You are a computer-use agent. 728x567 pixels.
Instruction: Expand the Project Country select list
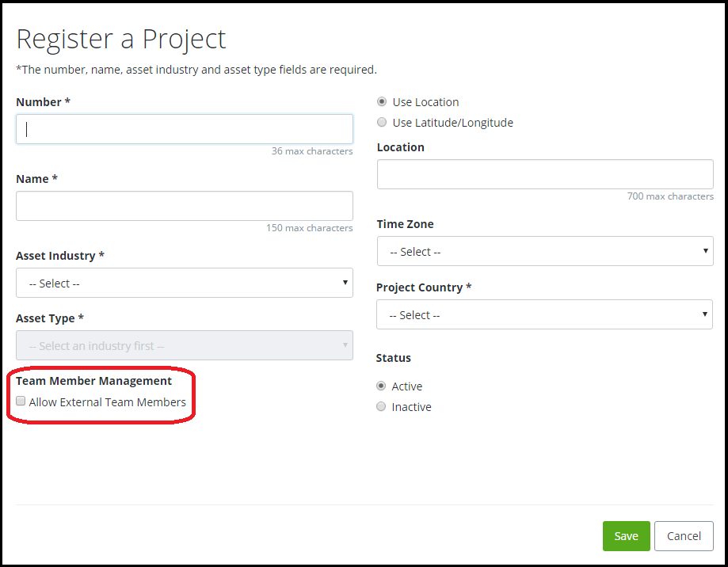tap(544, 314)
